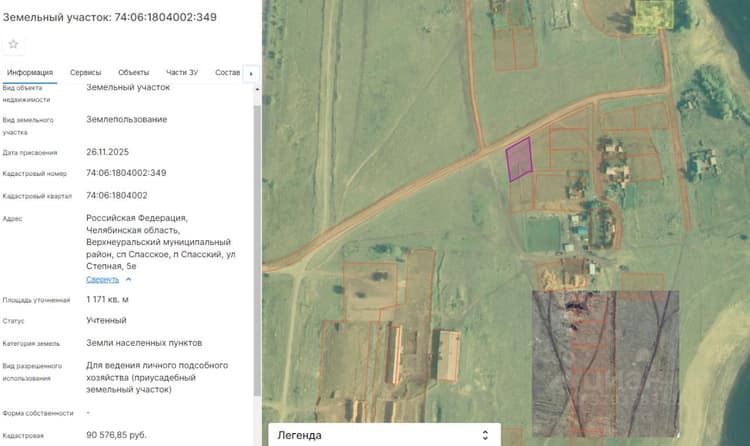The width and height of the screenshot is (750, 446).
Task: Open the Легенда panel header
Action: click(x=384, y=435)
